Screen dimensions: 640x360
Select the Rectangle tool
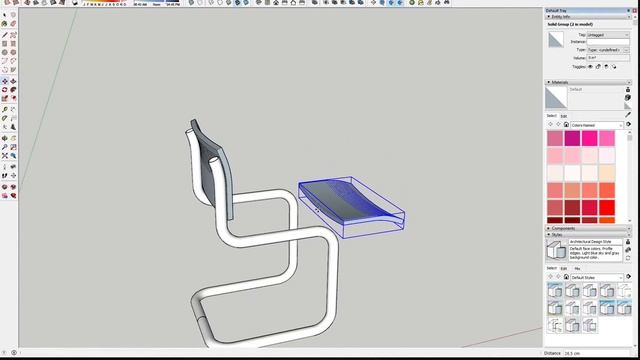pyautogui.click(x=4, y=44)
